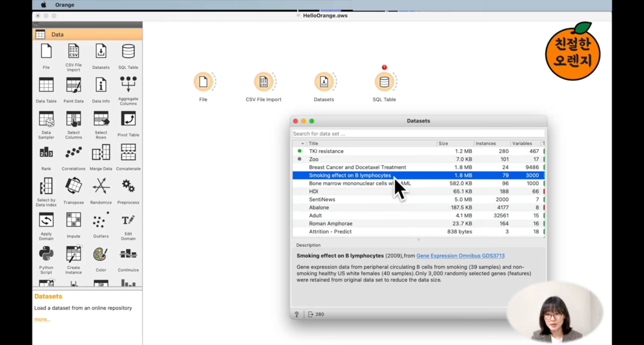Click the 'more...' help link
The height and width of the screenshot is (345, 644).
(x=42, y=319)
